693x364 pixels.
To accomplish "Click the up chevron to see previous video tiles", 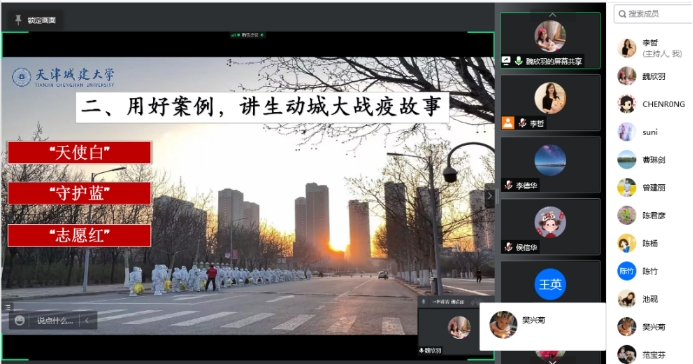I will click(552, 15).
